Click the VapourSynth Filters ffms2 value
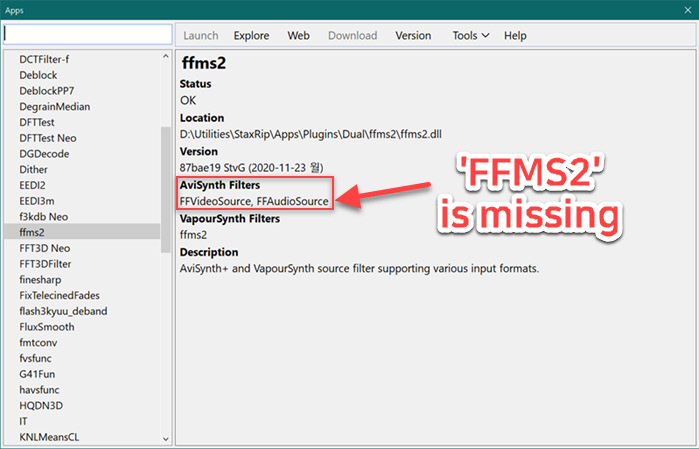The height and width of the screenshot is (449, 699). [x=193, y=235]
